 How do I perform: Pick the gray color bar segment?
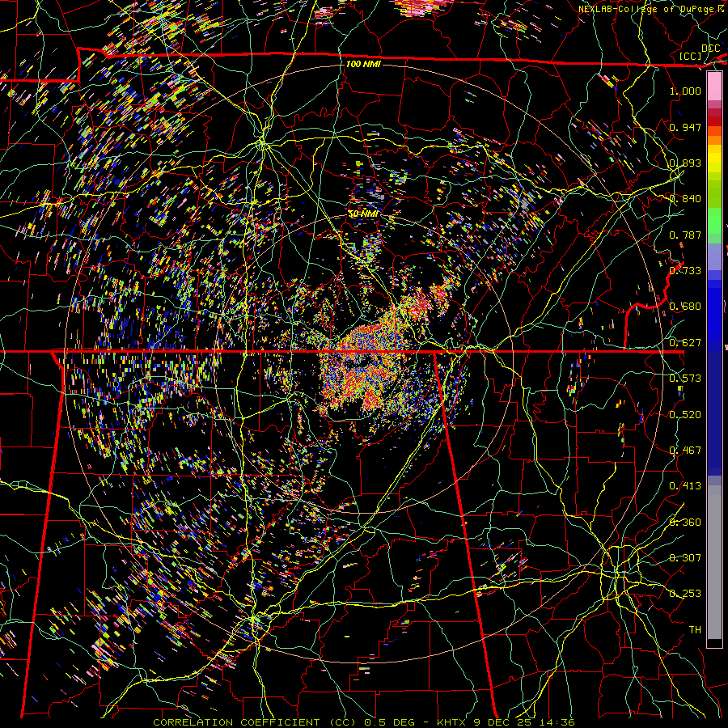(x=714, y=562)
